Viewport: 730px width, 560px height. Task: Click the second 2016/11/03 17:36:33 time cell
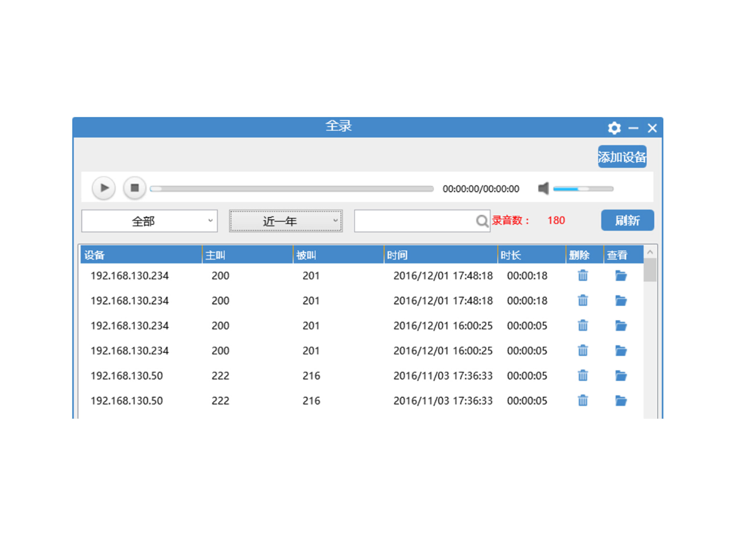point(443,401)
